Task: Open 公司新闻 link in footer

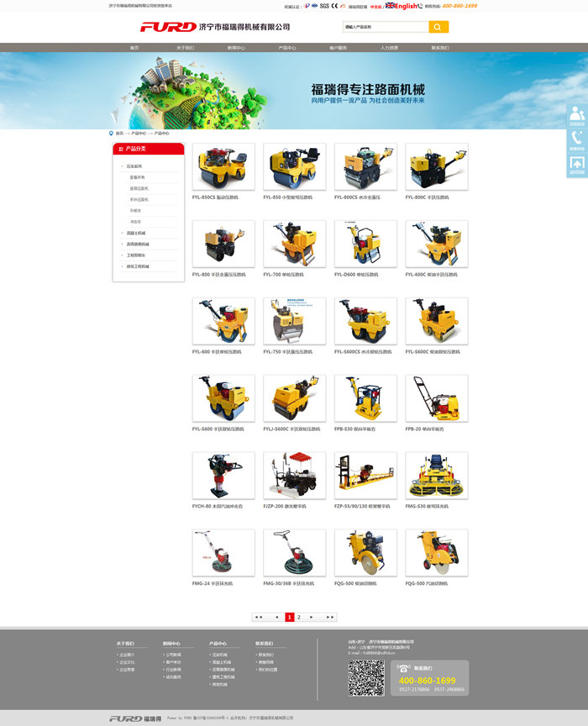Action: 173,655
